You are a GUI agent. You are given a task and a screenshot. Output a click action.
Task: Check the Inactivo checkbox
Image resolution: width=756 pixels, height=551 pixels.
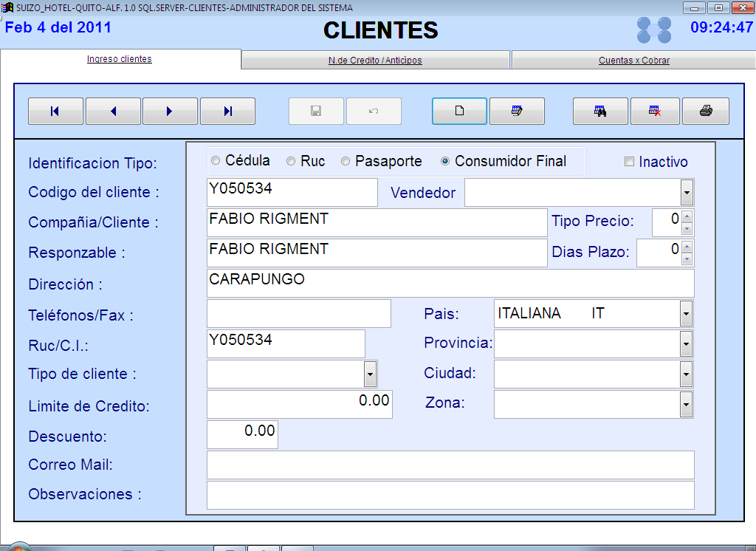coord(629,162)
